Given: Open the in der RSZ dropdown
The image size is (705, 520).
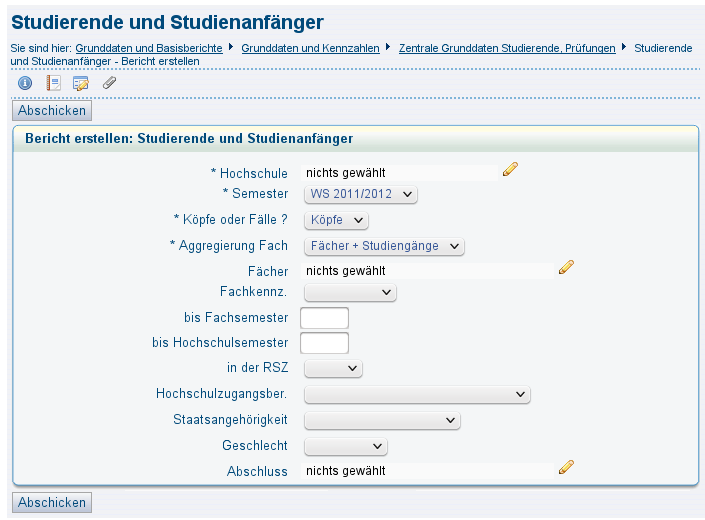Looking at the screenshot, I should point(333,368).
